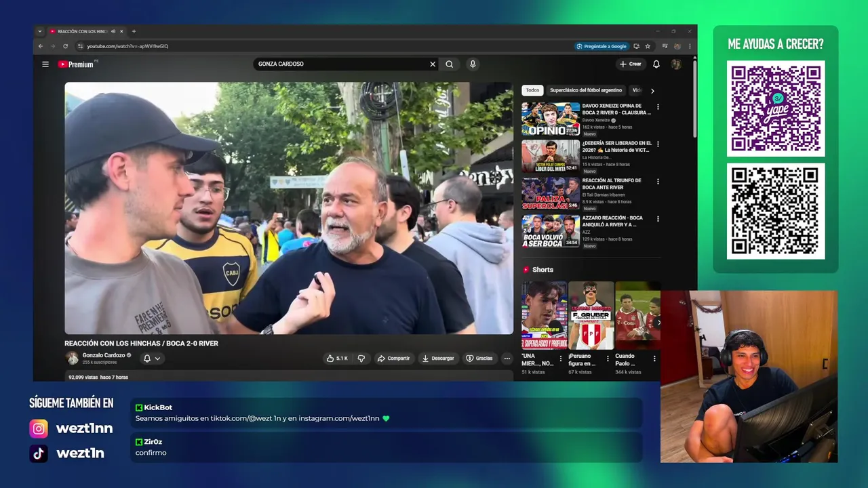Clear the search text with X icon
Screen dimensions: 868x488
click(x=433, y=64)
